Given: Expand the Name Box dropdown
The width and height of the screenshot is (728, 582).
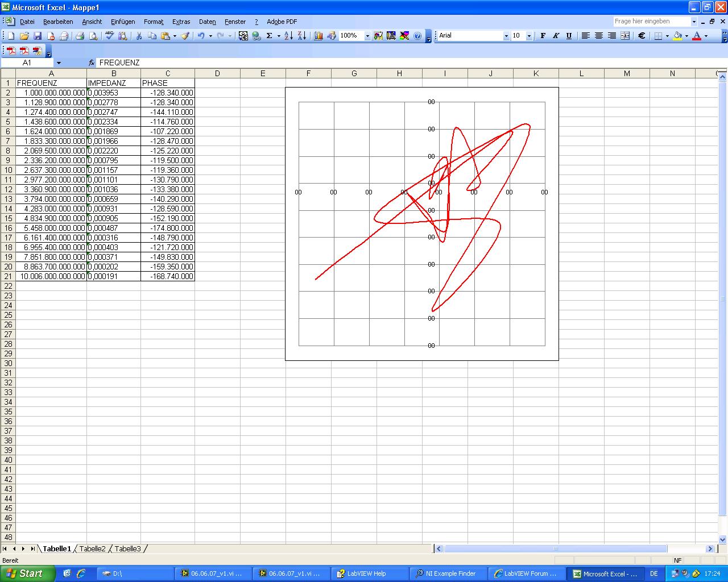Looking at the screenshot, I should (59, 63).
